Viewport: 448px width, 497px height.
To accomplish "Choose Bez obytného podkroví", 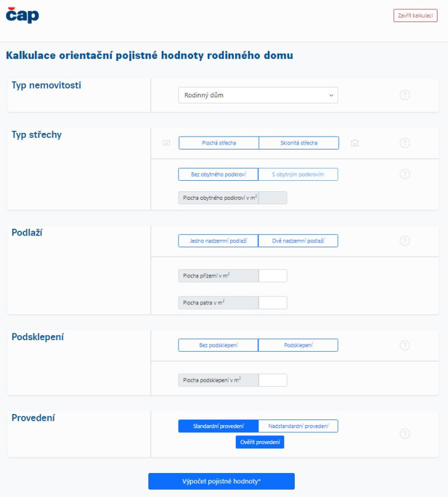I will (218, 174).
